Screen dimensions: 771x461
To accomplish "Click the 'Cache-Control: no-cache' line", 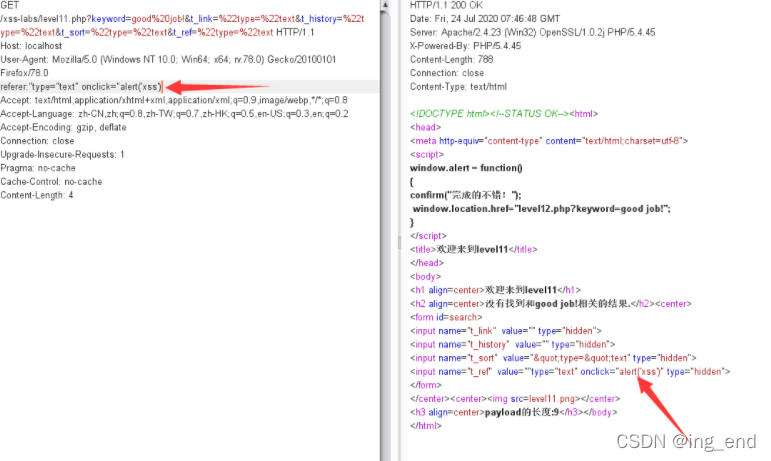I will pyautogui.click(x=51, y=182).
